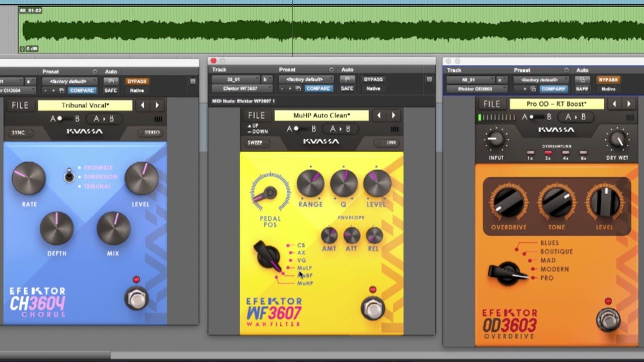Open the FILE menu in the overdrive plugin
This screenshot has height=362, width=644.
point(492,104)
